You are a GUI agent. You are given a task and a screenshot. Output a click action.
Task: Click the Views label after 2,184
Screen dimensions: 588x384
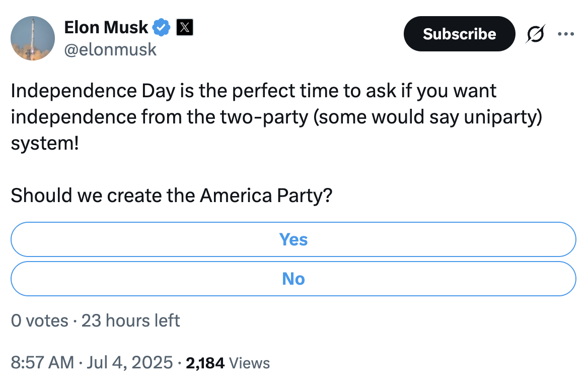click(x=249, y=363)
